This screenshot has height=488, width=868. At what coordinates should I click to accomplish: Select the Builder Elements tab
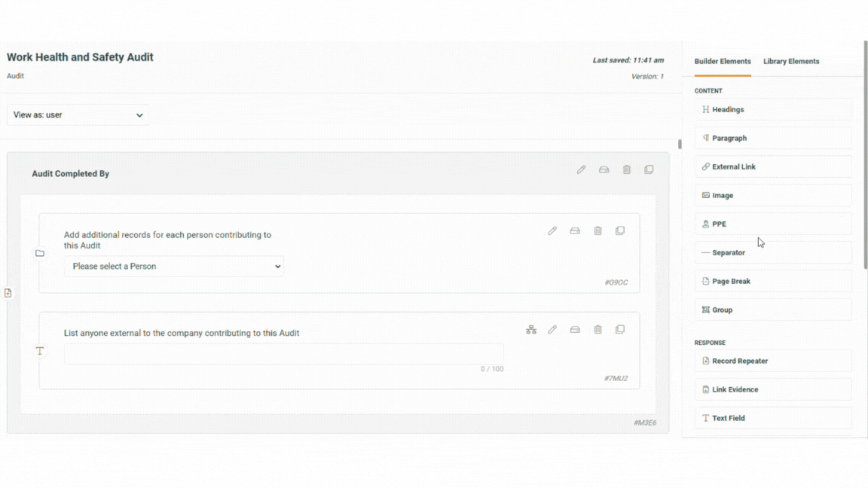point(722,62)
